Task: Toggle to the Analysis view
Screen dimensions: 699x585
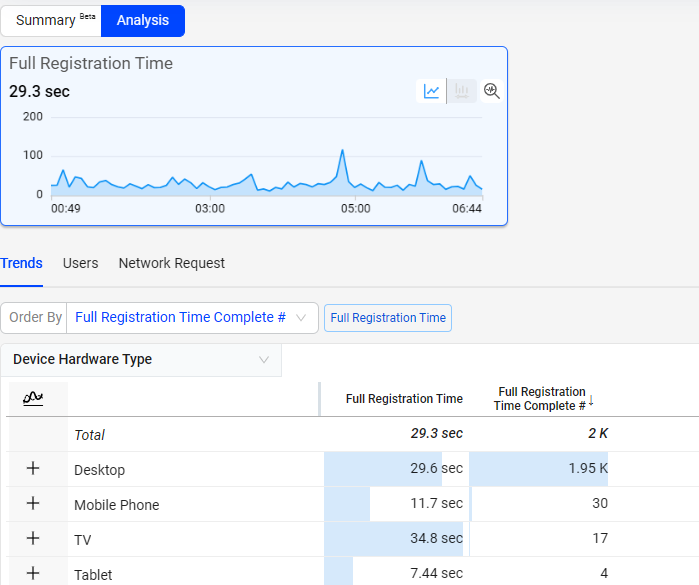Action: [142, 20]
